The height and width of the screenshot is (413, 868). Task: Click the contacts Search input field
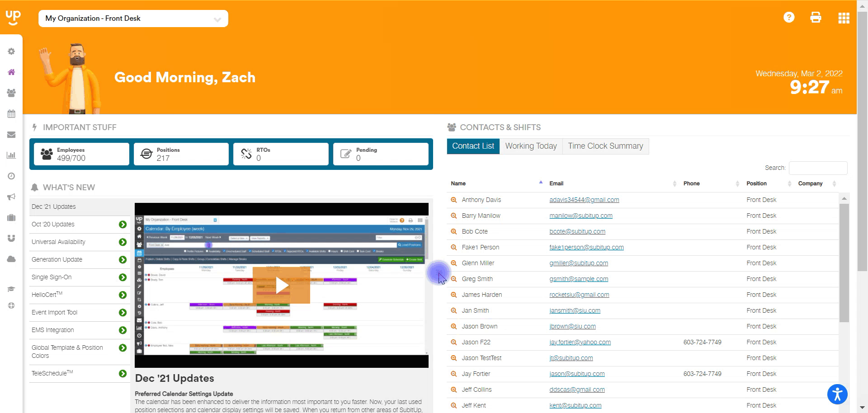[x=818, y=168]
